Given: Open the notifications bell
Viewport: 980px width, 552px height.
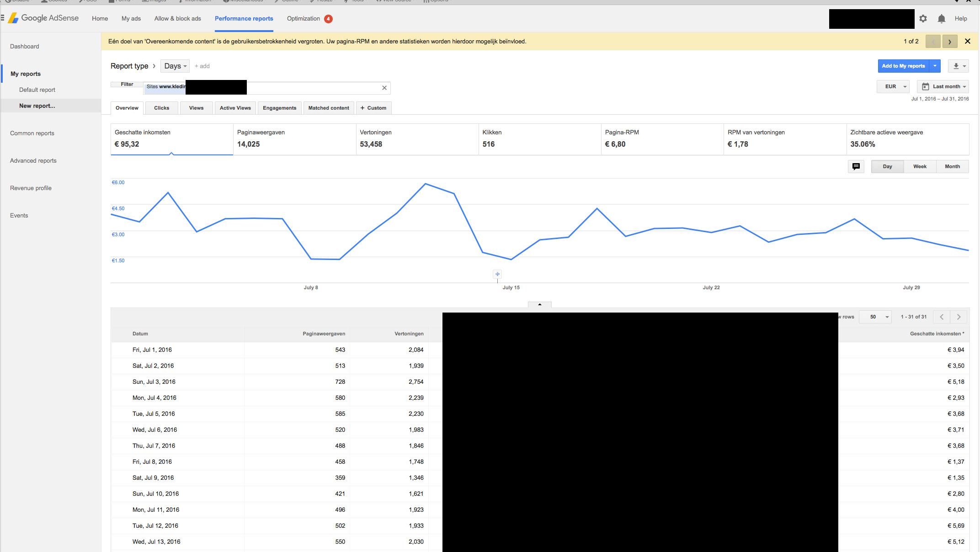Looking at the screenshot, I should pos(941,19).
